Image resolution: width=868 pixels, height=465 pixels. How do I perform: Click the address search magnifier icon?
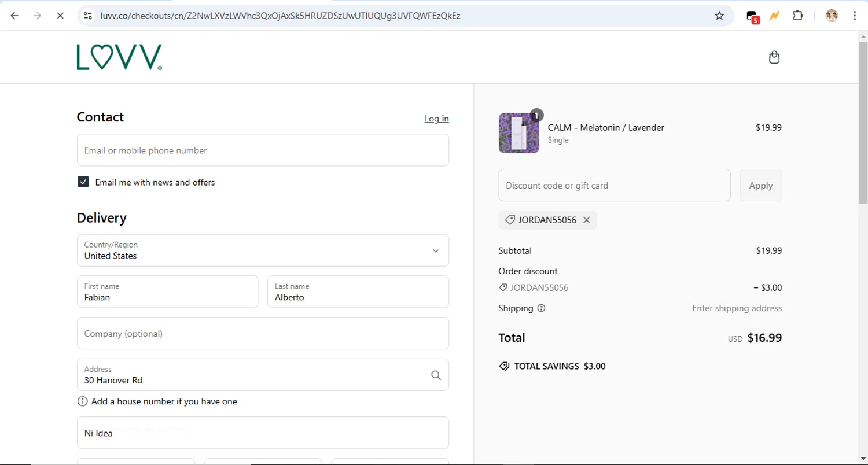(x=436, y=375)
